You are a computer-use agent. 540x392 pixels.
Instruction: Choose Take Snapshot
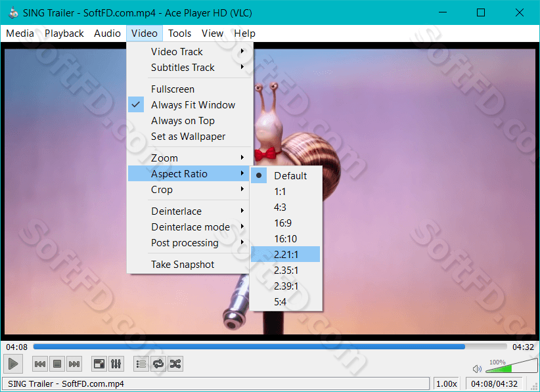tap(189, 265)
